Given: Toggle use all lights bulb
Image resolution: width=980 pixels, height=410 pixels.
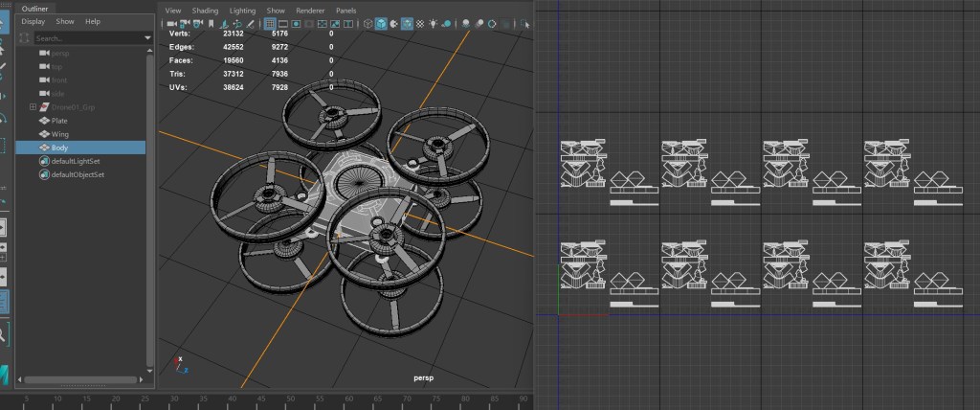Looking at the screenshot, I should coord(433,24).
